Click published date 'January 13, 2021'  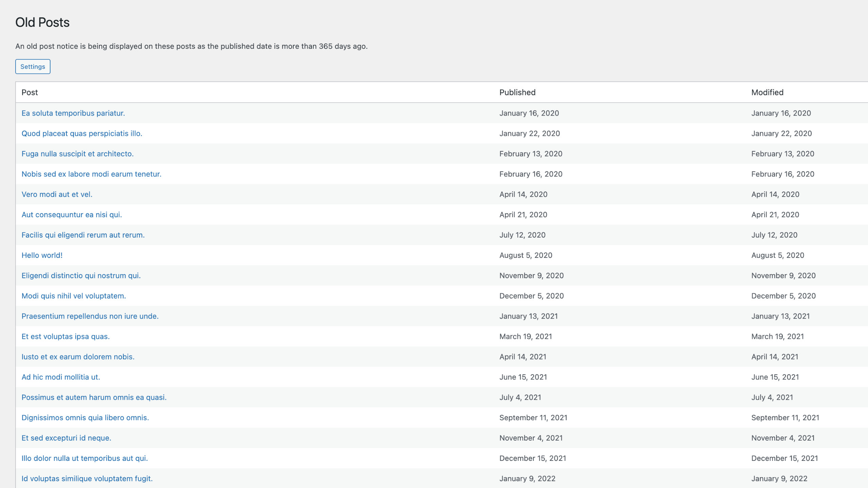pos(529,317)
